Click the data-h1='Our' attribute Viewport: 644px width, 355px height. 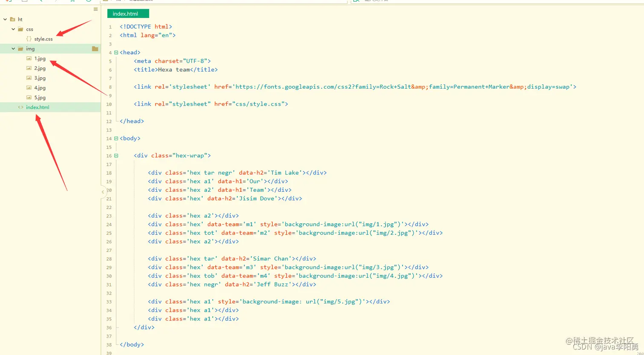(x=241, y=181)
